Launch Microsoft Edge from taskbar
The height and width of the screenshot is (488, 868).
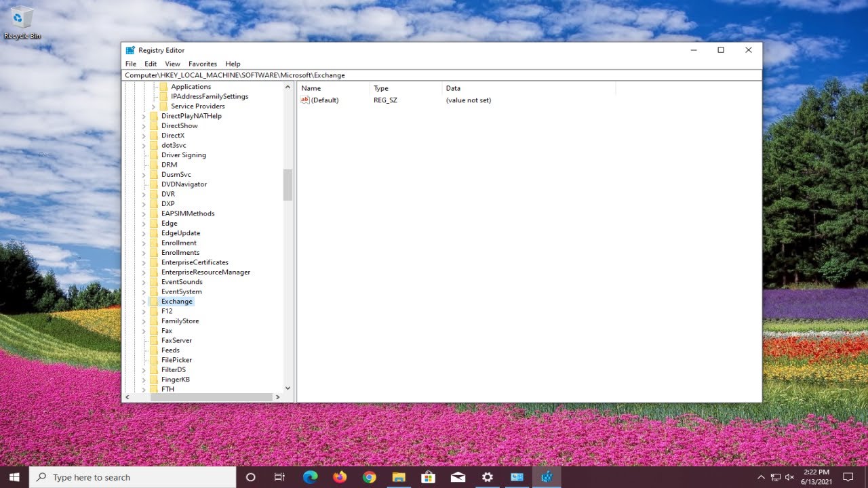[310, 477]
